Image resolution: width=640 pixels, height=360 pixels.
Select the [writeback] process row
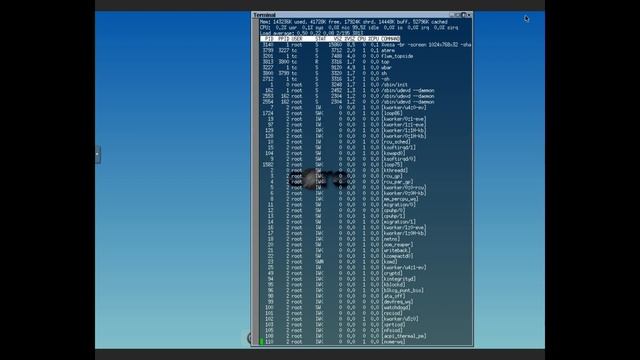365,251
